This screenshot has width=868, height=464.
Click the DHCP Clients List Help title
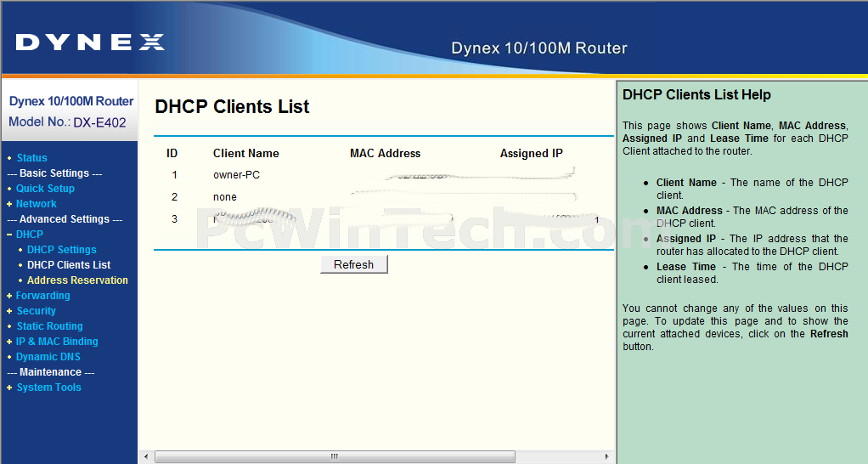pyautogui.click(x=696, y=94)
